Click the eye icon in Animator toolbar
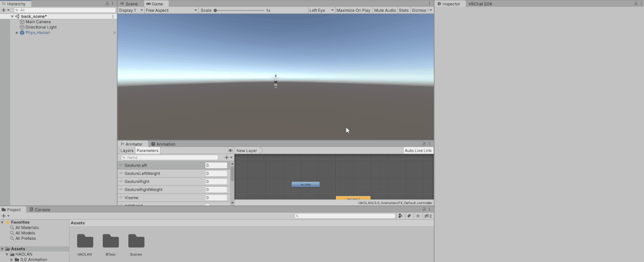644x262 pixels. (x=230, y=150)
